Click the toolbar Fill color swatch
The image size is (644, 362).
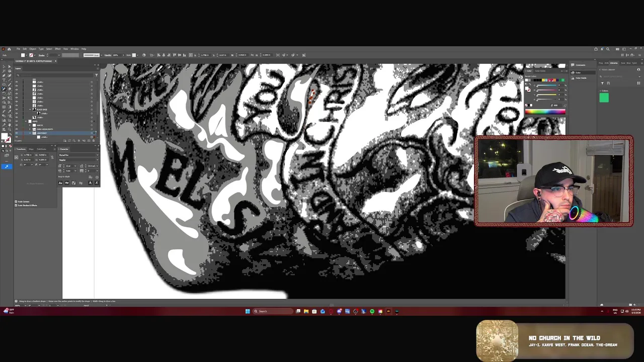4,136
